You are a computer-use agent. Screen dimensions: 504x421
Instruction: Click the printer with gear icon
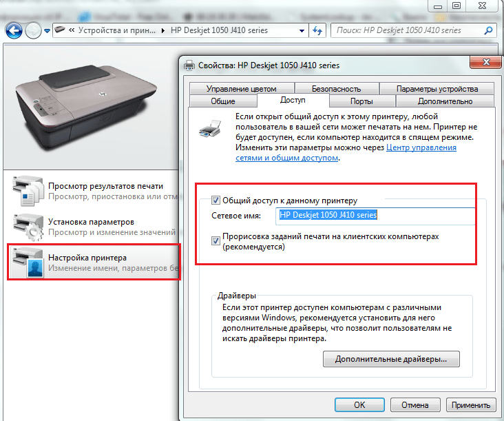point(28,227)
